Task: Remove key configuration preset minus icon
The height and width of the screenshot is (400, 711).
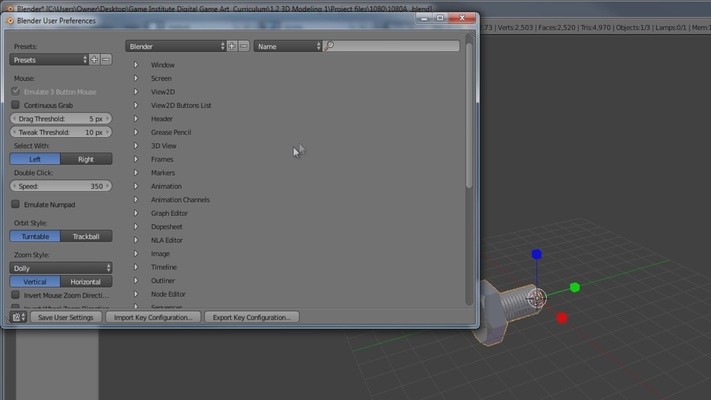Action: click(244, 46)
